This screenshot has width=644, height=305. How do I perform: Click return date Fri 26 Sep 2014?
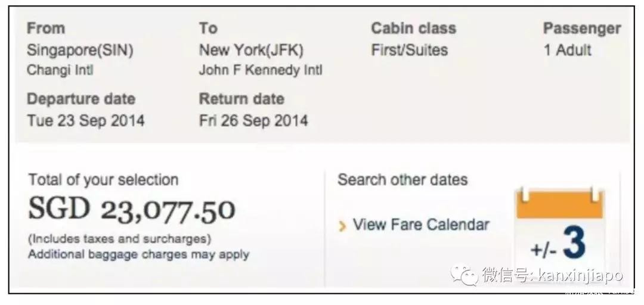[x=253, y=121]
